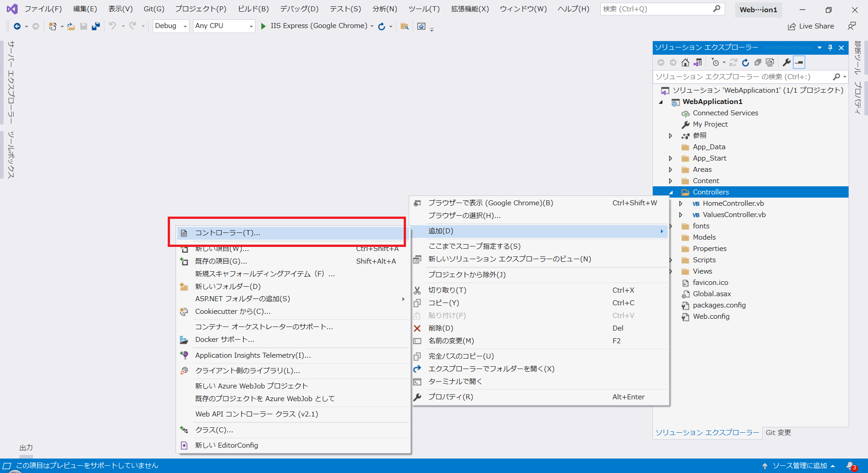Click the Undo icon on the toolbar

113,26
